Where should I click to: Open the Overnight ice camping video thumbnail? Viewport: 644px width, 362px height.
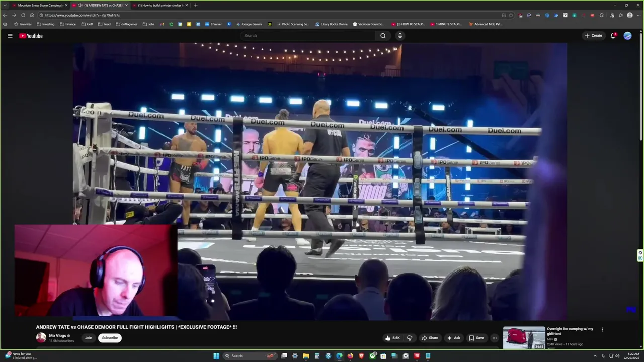point(524,338)
